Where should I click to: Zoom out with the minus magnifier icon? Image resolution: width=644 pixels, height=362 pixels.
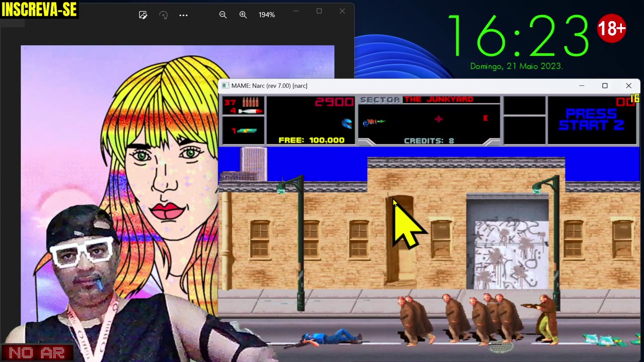(223, 15)
